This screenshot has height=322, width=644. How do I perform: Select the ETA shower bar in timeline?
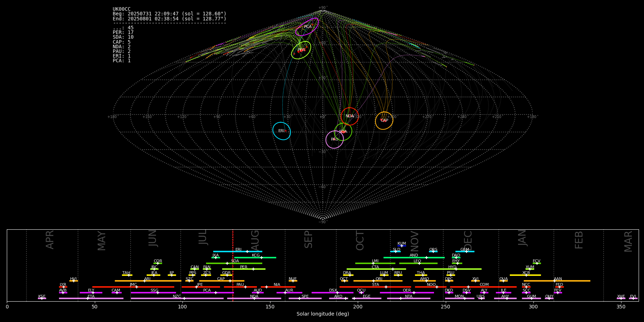click(x=91, y=298)
